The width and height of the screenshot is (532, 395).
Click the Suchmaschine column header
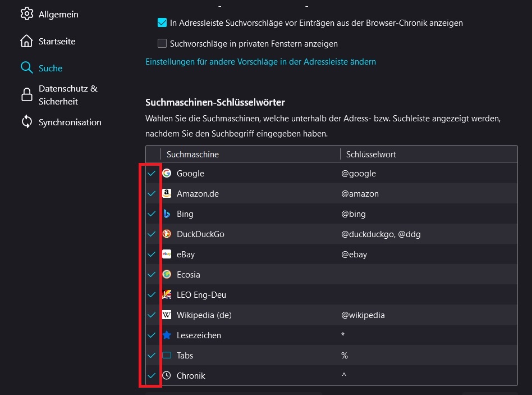[x=192, y=154]
